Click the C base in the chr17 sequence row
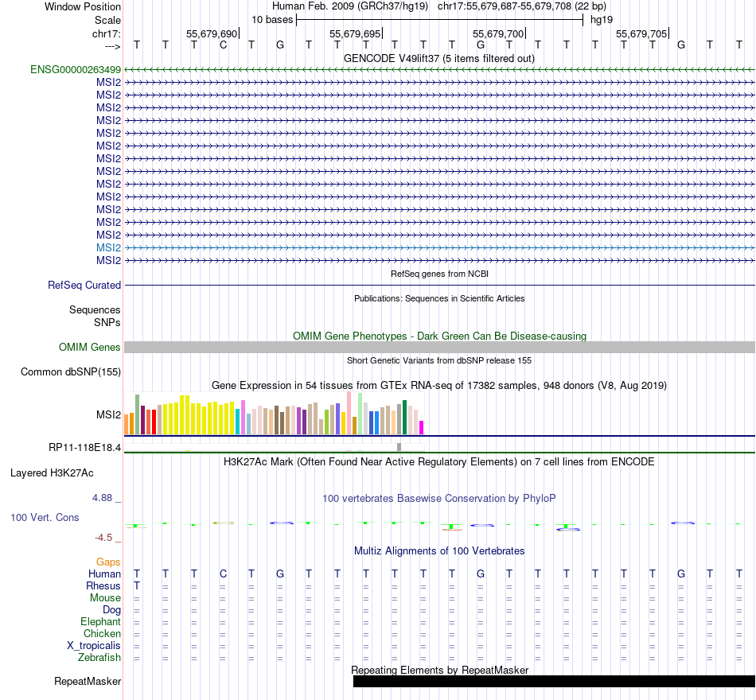The image size is (756, 700). (223, 45)
